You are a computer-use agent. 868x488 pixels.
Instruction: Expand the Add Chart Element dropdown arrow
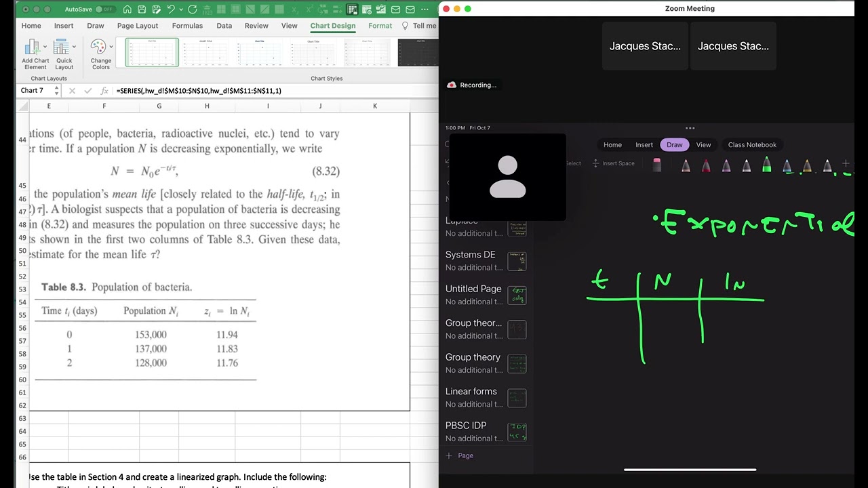[x=45, y=47]
